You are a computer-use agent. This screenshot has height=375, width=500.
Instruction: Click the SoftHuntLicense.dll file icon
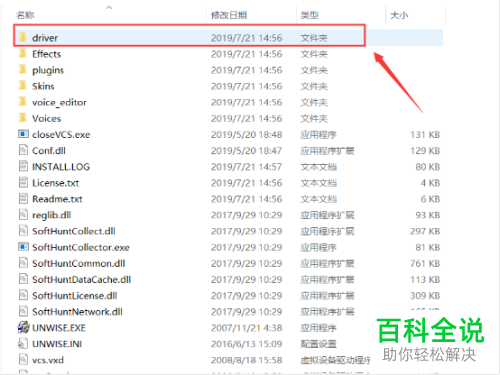pyautogui.click(x=23, y=295)
